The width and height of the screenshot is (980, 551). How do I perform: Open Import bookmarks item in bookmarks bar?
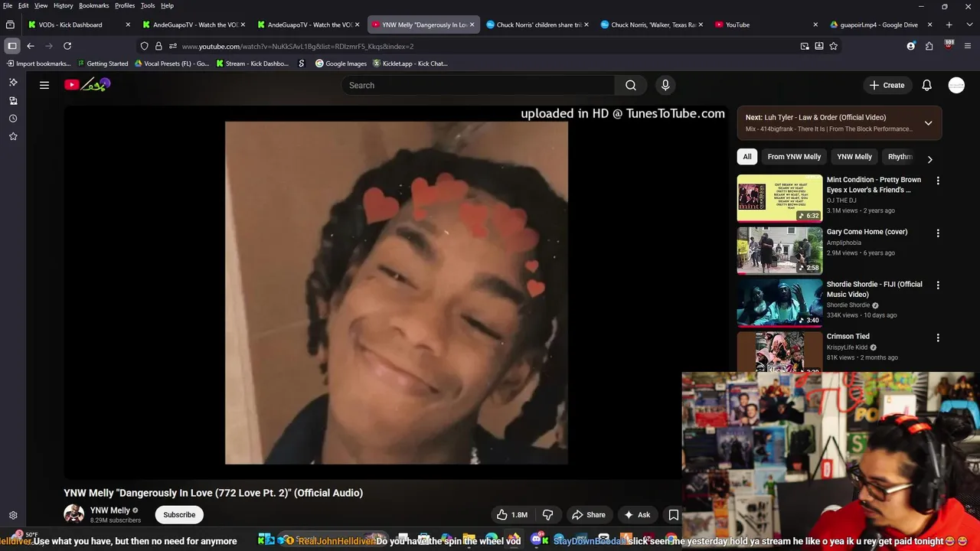tap(38, 64)
